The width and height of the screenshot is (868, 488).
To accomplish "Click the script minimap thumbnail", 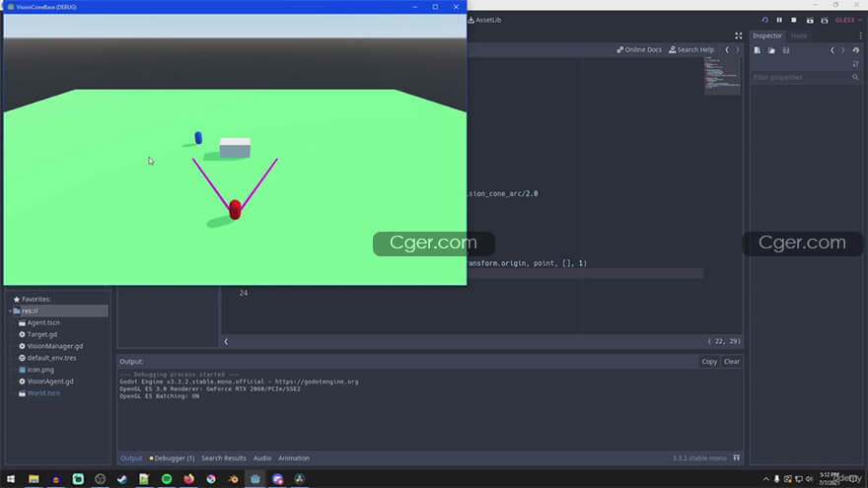I will 722,75.
